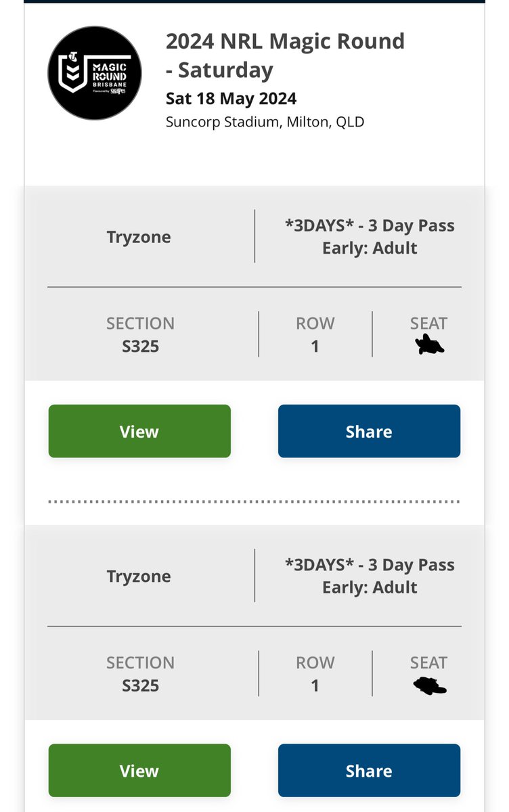Click View on the second ticket
This screenshot has width=509, height=812.
point(139,770)
